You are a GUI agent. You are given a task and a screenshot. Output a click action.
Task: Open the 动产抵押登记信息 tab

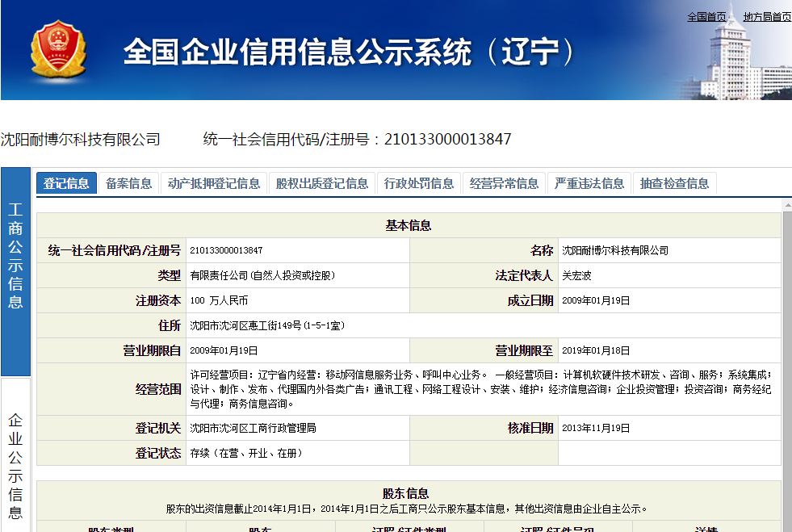point(214,183)
